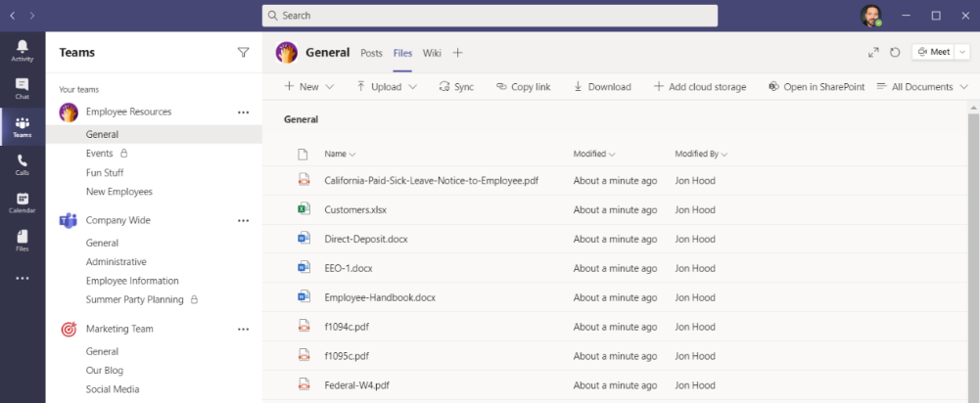Click the Word icon for Direct-Deposit.docx
This screenshot has width=980, height=403.
(x=303, y=239)
